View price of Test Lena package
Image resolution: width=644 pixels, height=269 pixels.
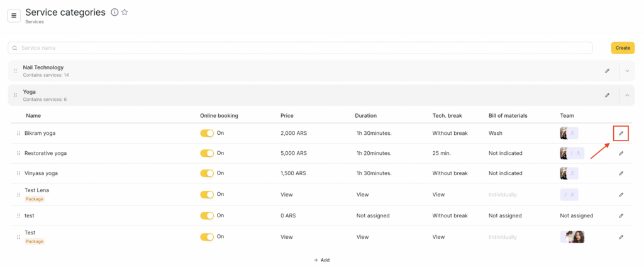pyautogui.click(x=287, y=195)
